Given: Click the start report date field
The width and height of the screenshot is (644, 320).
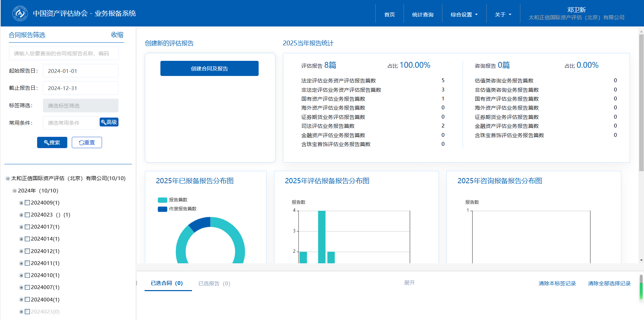Looking at the screenshot, I should (x=80, y=71).
